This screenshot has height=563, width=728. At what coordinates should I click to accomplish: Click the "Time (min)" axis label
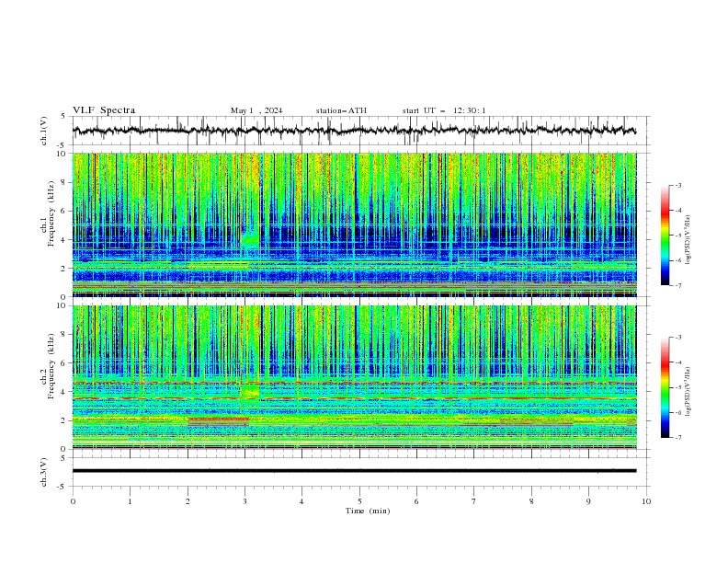coord(368,511)
